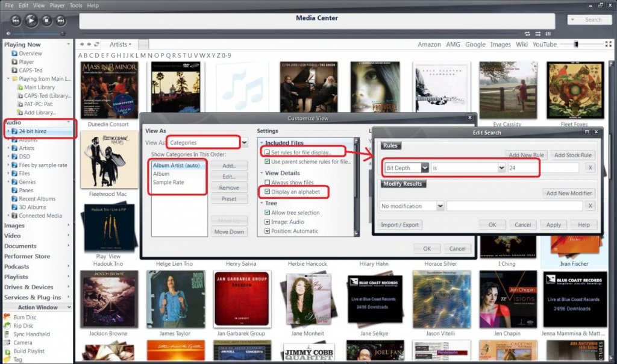The height and width of the screenshot is (364, 617).
Task: Open the Edit menu
Action: tap(23, 5)
